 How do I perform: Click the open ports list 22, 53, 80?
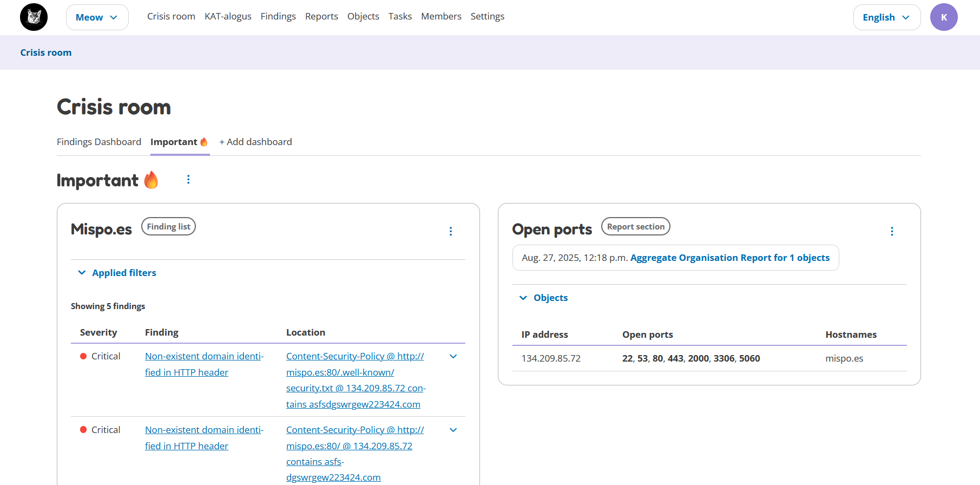pyautogui.click(x=691, y=358)
